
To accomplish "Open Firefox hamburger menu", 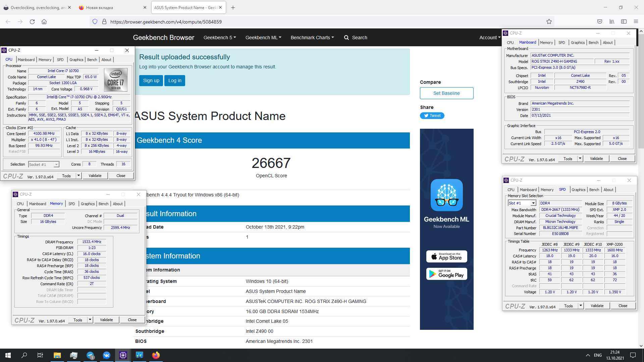I will pyautogui.click(x=636, y=22).
